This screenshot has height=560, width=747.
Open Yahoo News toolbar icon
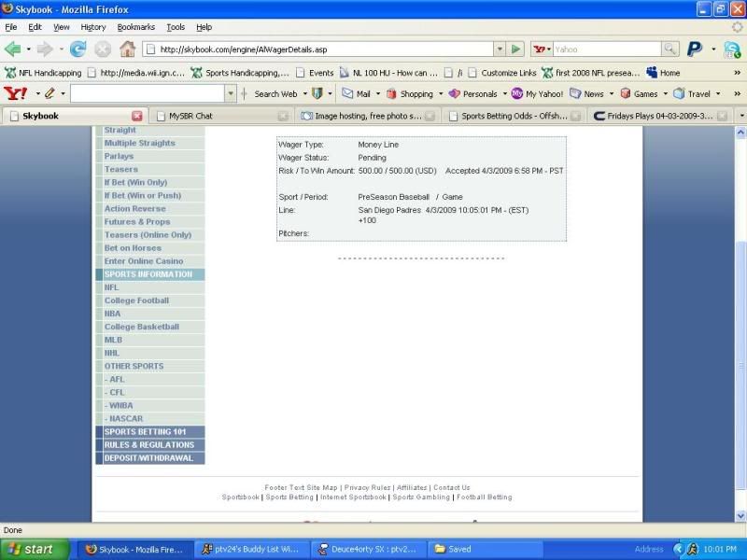575,93
